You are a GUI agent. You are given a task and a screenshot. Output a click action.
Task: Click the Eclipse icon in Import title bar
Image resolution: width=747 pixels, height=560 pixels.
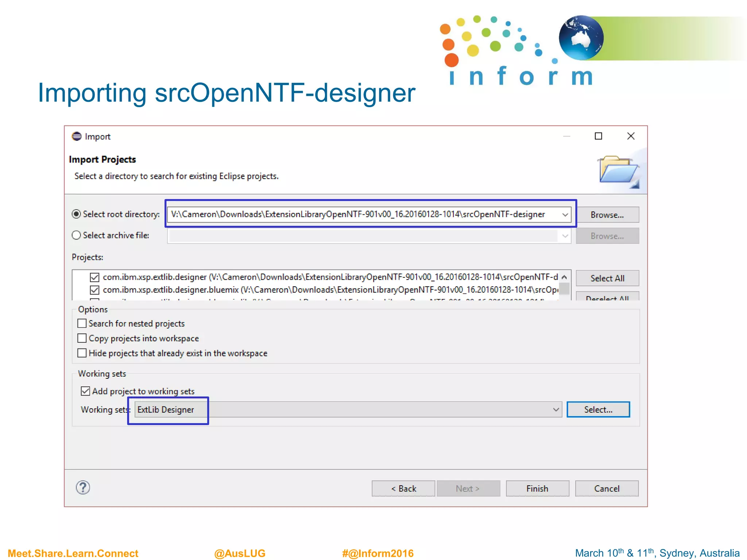pyautogui.click(x=77, y=136)
